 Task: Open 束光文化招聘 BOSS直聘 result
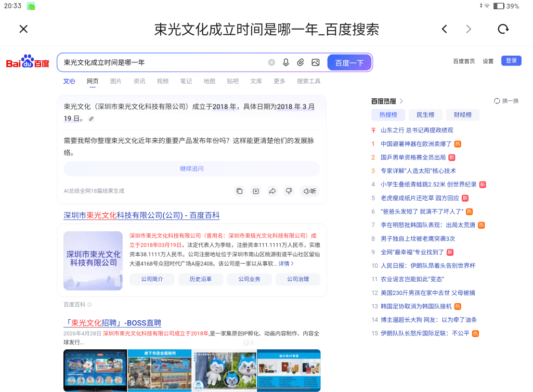(112, 323)
